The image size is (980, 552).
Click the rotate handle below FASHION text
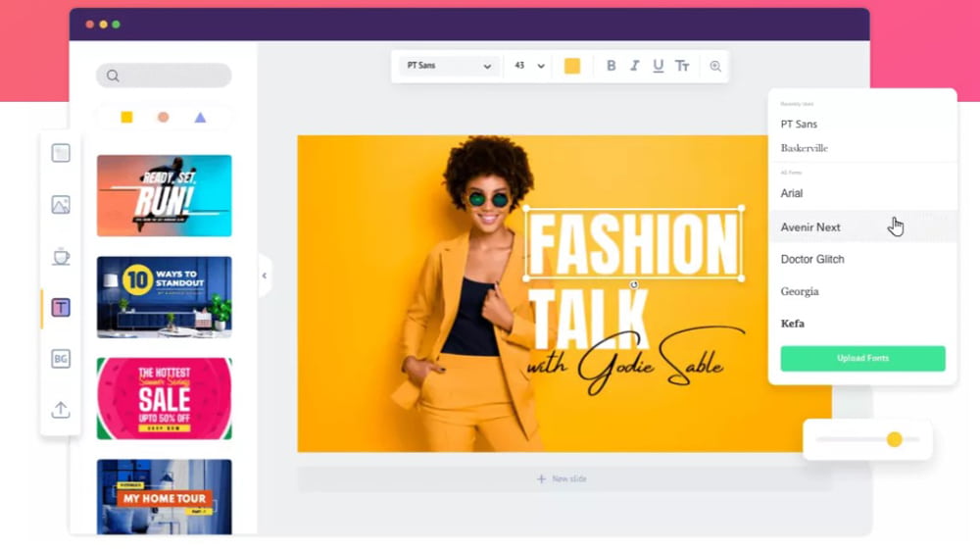[634, 285]
